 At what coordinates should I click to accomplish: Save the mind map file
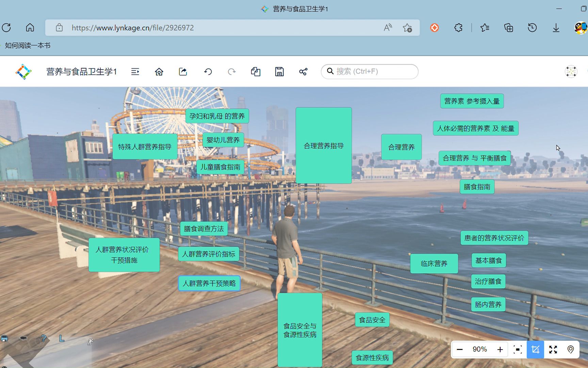click(279, 72)
